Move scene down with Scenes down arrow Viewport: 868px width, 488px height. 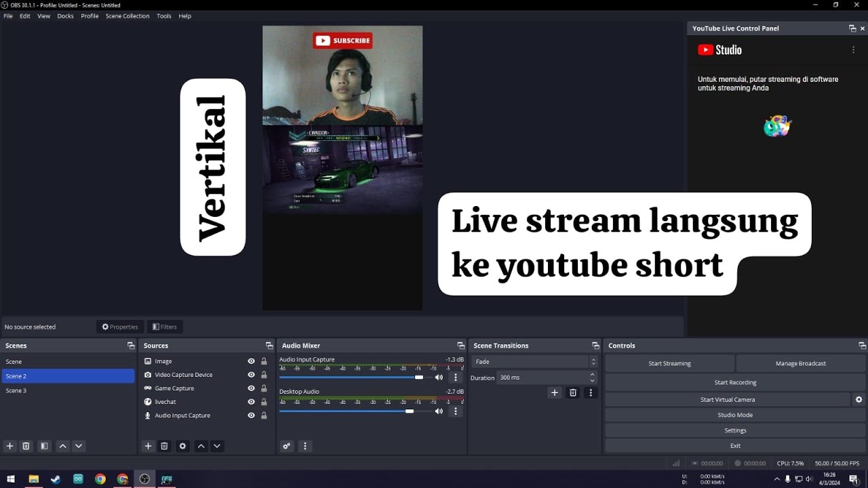coord(79,446)
